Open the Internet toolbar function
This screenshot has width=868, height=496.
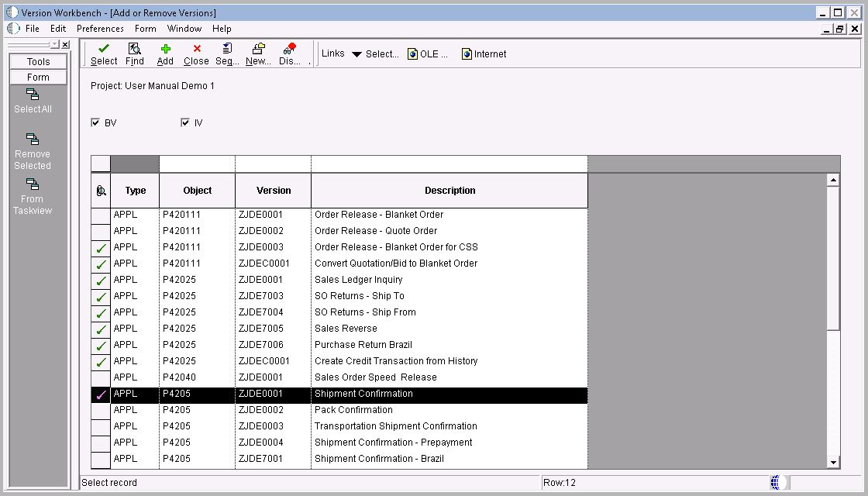pos(483,53)
